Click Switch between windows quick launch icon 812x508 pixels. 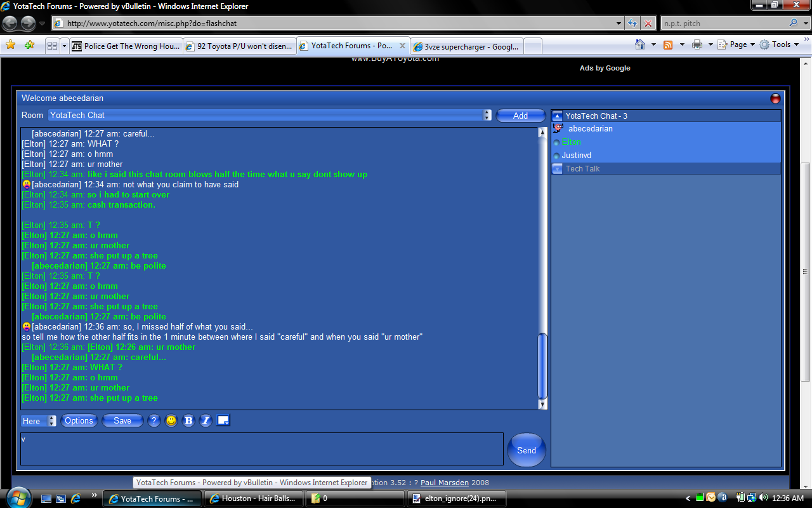(x=61, y=498)
